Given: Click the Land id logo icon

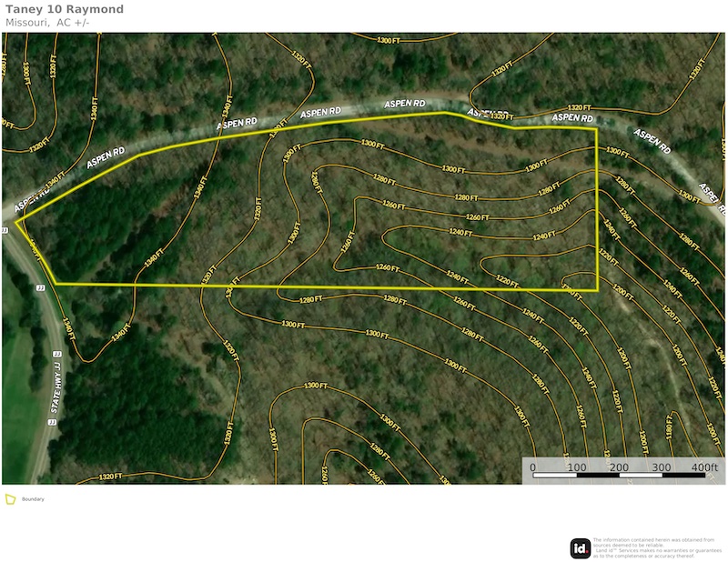Looking at the screenshot, I should (581, 548).
